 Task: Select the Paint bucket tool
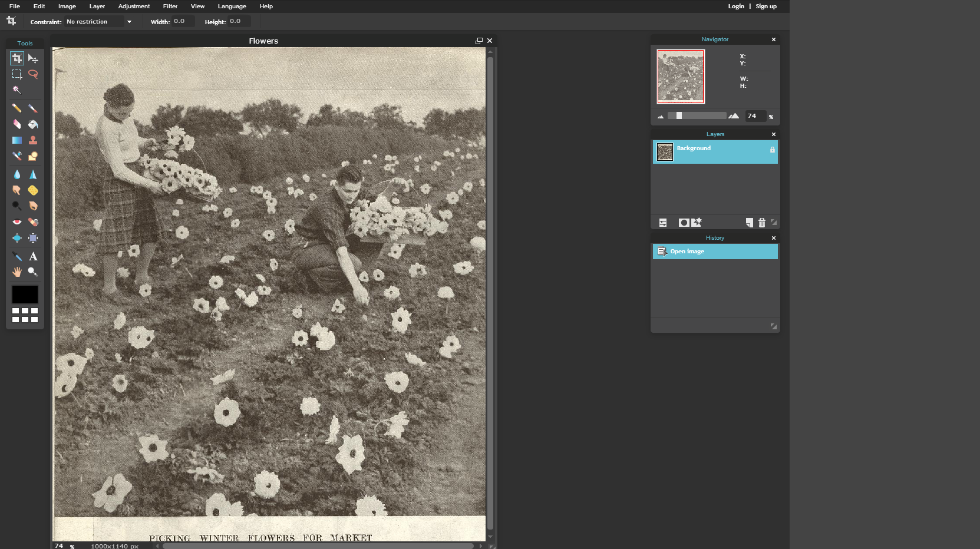click(33, 124)
